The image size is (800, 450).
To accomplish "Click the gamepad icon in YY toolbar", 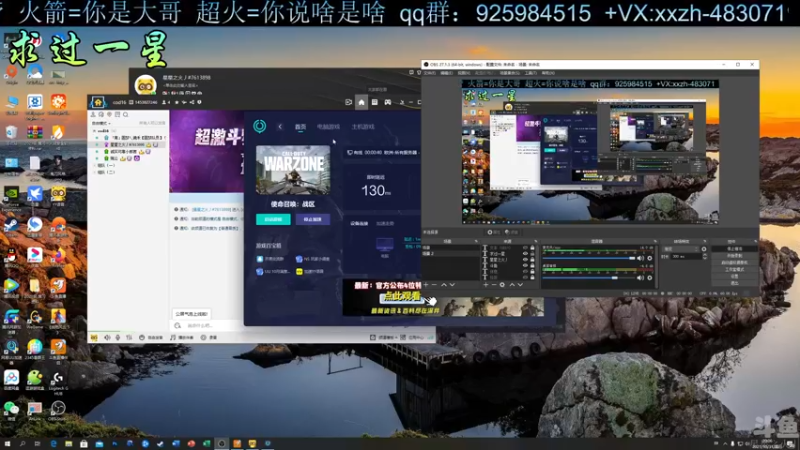I will point(388,103).
